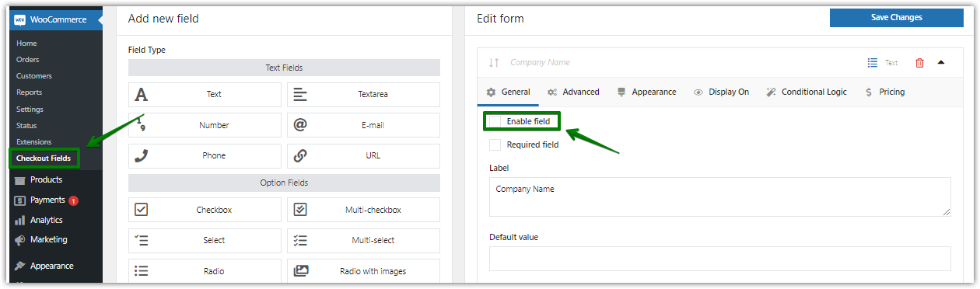
Task: Open the Extensions link in sidebar
Action: pos(33,142)
